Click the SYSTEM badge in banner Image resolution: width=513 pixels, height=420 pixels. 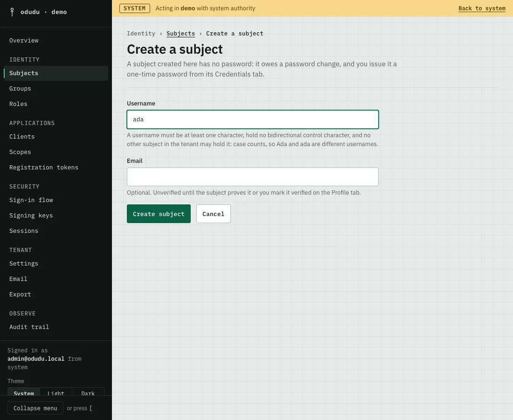(134, 8)
